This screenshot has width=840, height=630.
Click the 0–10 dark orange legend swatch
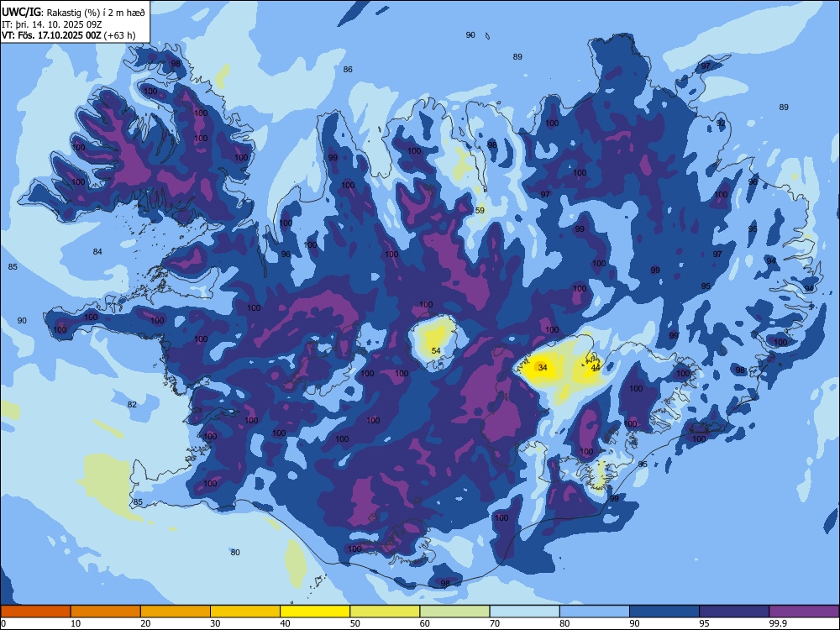(x=35, y=612)
